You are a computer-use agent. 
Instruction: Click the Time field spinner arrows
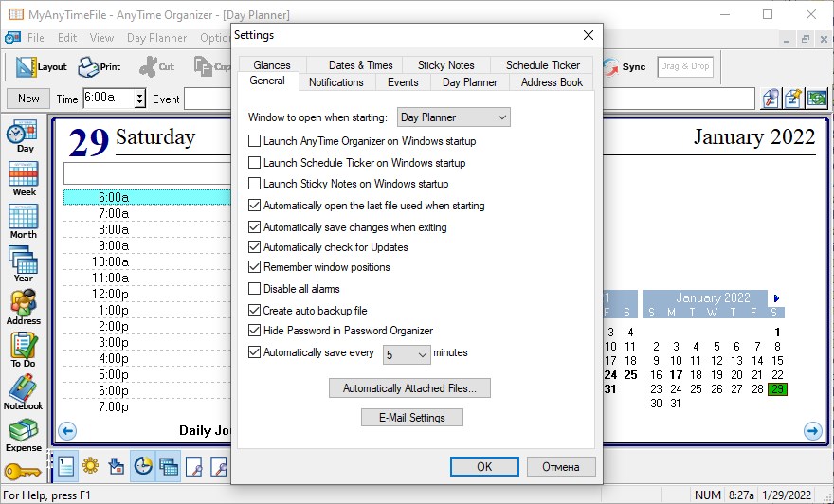point(140,99)
